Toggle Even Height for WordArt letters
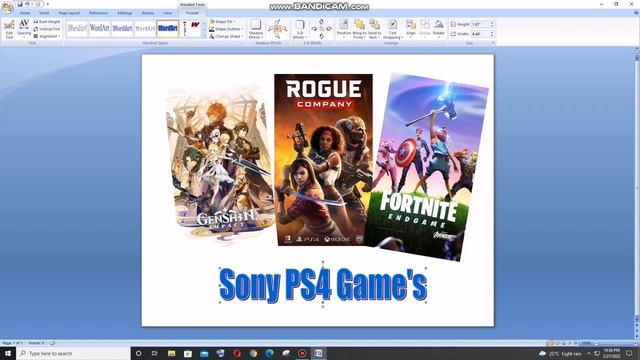The width and height of the screenshot is (640, 360). click(x=47, y=21)
